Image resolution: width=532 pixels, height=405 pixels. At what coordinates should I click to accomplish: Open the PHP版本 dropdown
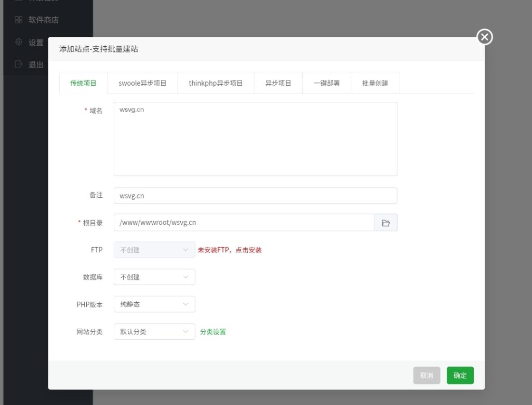[x=154, y=304]
